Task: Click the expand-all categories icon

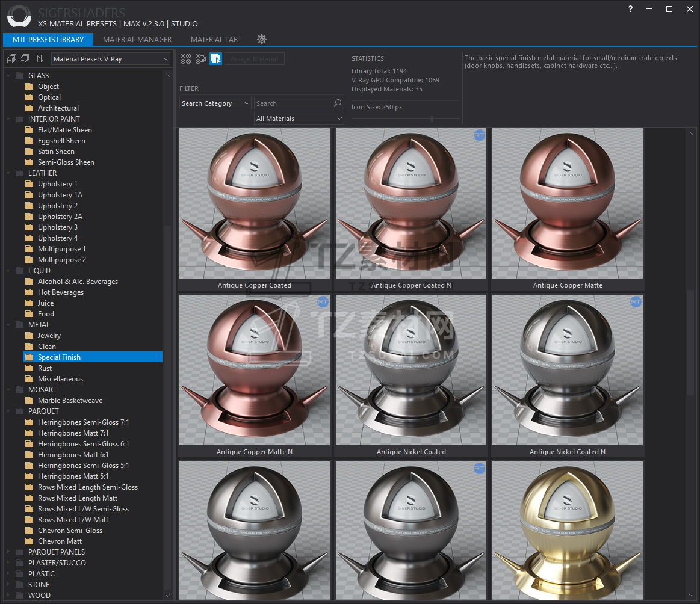Action: pyautogui.click(x=11, y=59)
